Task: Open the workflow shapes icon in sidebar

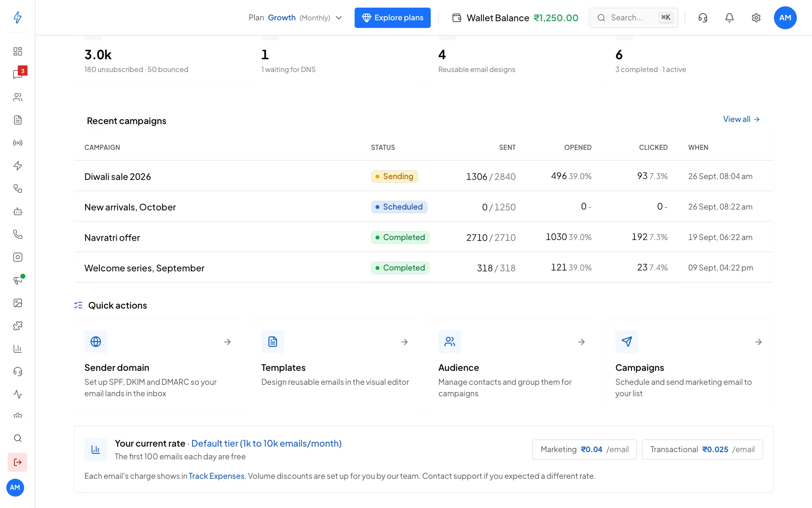Action: click(17, 188)
